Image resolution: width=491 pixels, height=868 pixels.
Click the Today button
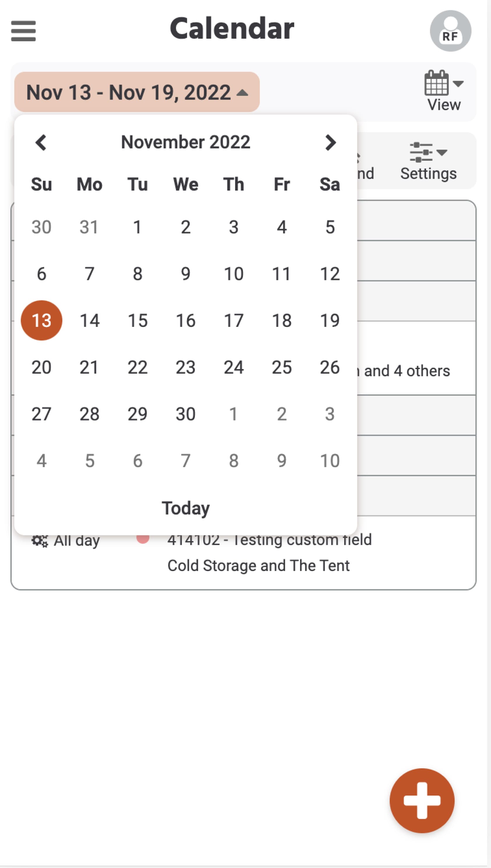[186, 508]
